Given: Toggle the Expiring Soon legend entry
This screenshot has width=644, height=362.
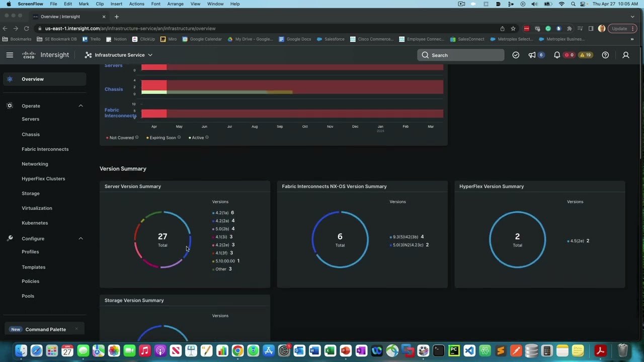Looking at the screenshot, I should click(x=162, y=138).
